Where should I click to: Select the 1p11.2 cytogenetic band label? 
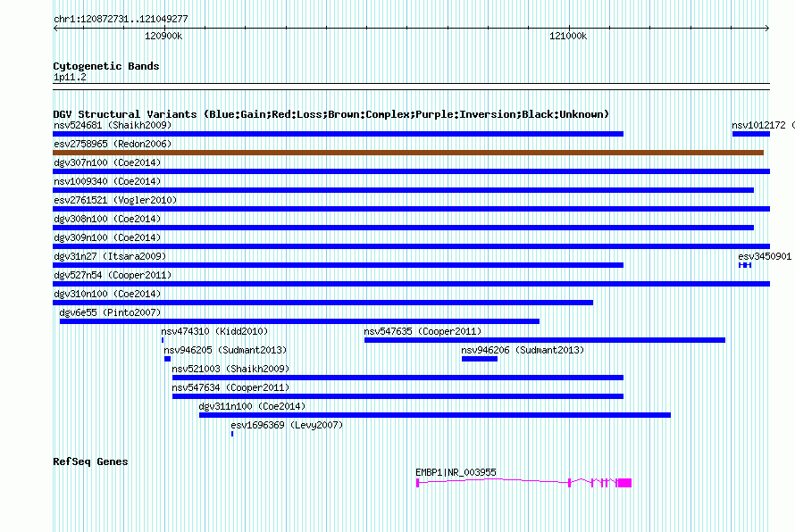(70, 77)
